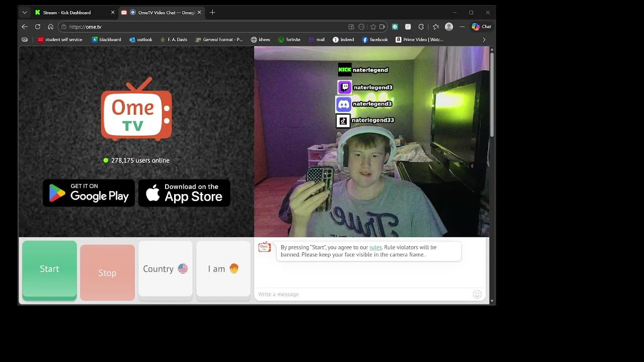Screen dimensions: 644x362
Task: Open the browser profile avatar
Action: 449,27
